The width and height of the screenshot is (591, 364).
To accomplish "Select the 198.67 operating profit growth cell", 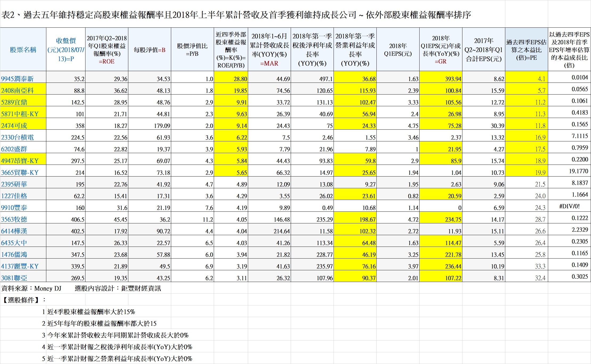I will 355,218.
